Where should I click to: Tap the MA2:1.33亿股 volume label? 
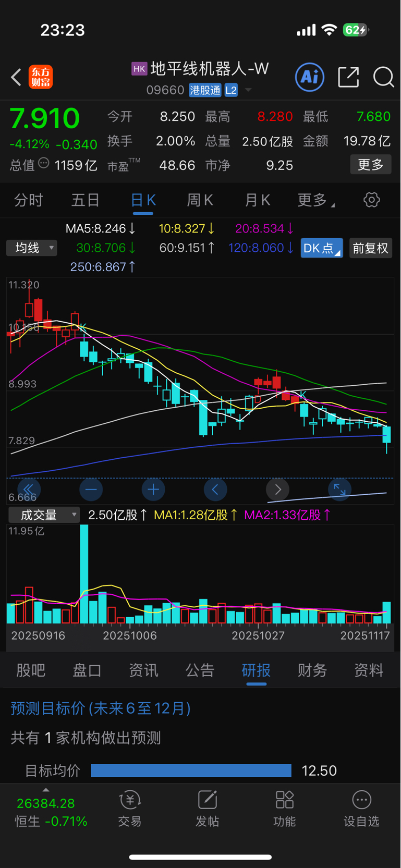[x=287, y=515]
